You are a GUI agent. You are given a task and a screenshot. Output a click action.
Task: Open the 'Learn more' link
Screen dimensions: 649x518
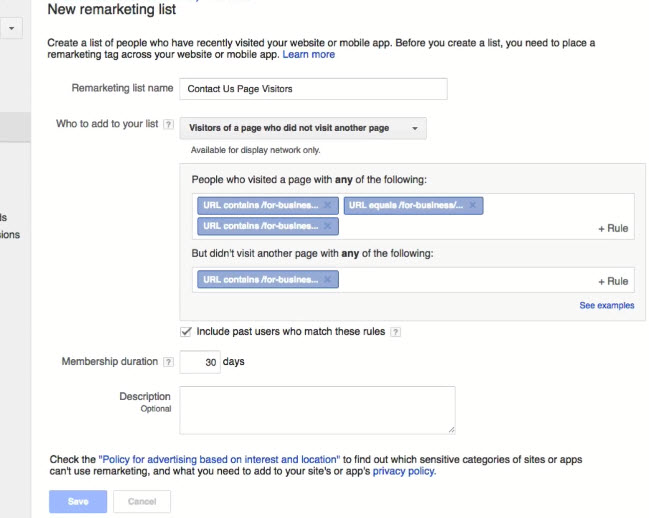(x=309, y=55)
